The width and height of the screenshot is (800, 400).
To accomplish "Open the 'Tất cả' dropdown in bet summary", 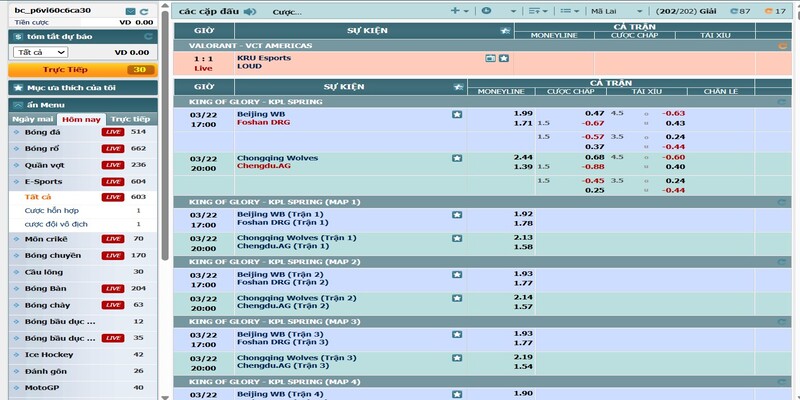I will [x=38, y=52].
